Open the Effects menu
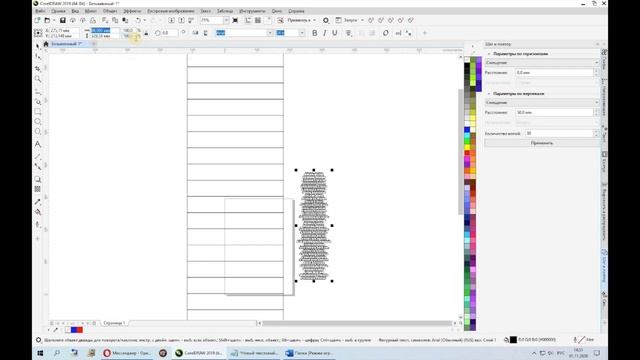 (132, 11)
